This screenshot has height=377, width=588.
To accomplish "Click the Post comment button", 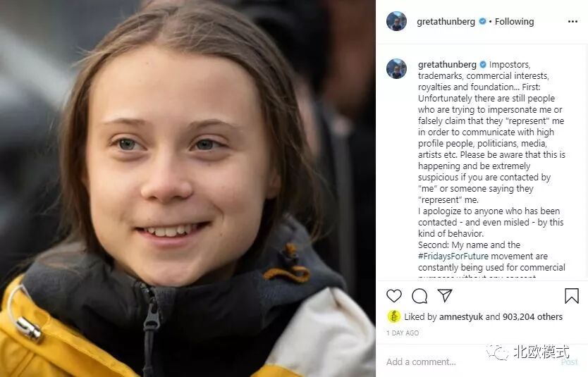I will coord(569,362).
